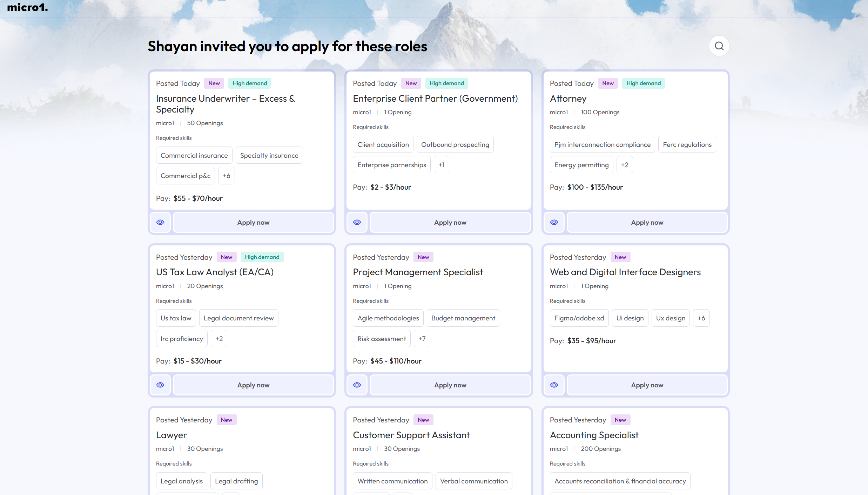Expand +6 more skills on Web Designers card
The image size is (868, 495).
coord(701,318)
